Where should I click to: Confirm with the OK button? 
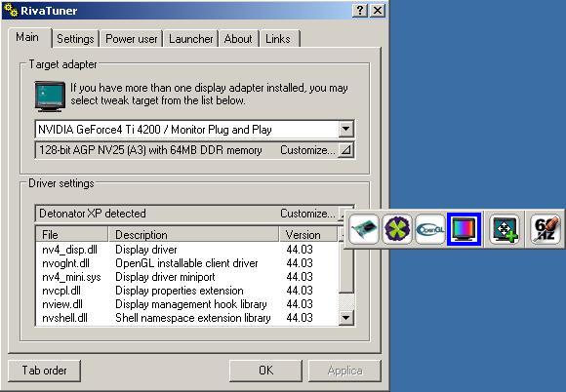coord(265,371)
